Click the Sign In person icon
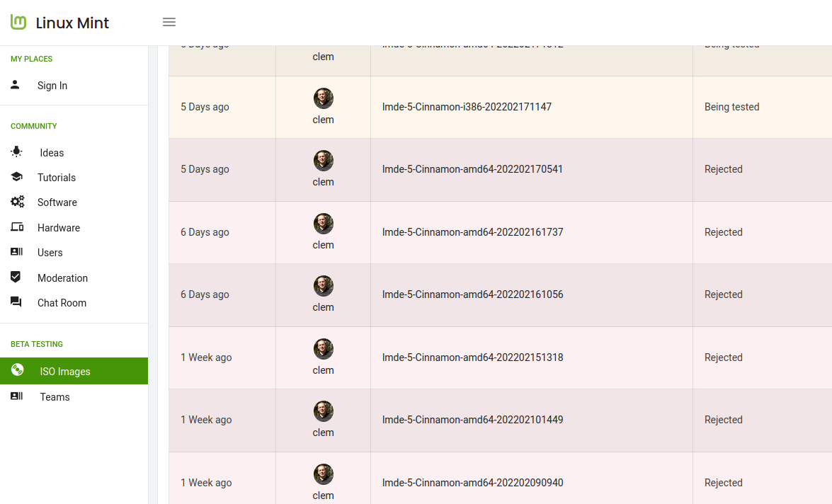Viewport: 832px width, 504px height. tap(16, 85)
